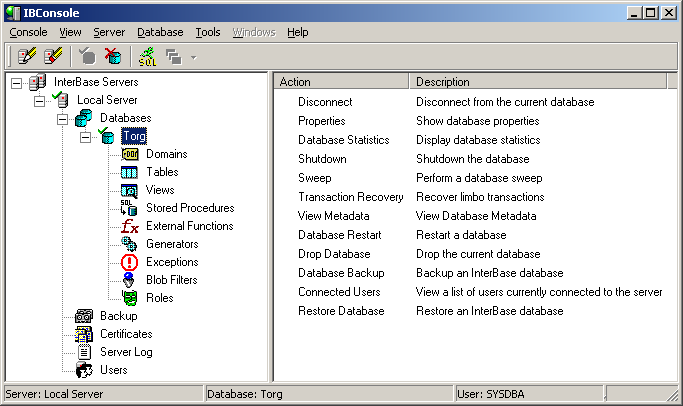Choose the Sweep action
683x406 pixels.
click(x=315, y=178)
